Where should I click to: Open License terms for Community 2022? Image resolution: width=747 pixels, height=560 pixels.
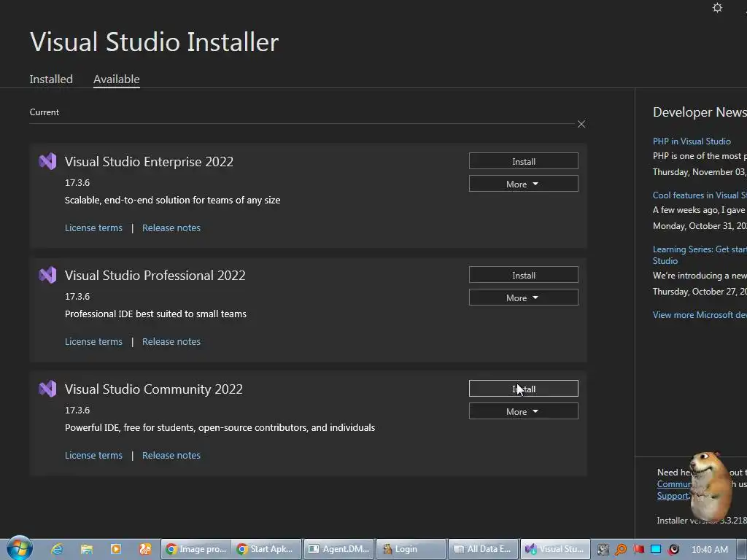click(x=93, y=455)
